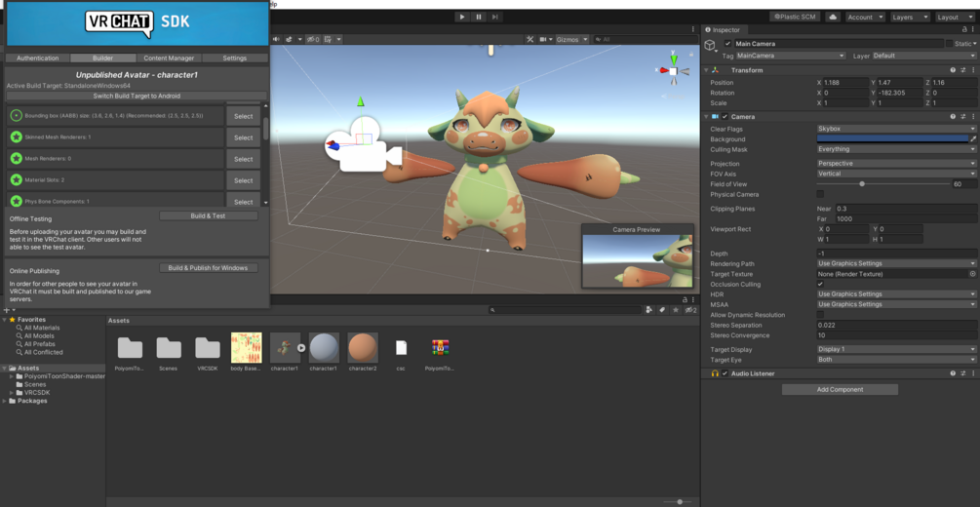Toggle hidden objects visibility counter icon
Viewport: 980px width, 507px height.
(x=313, y=39)
